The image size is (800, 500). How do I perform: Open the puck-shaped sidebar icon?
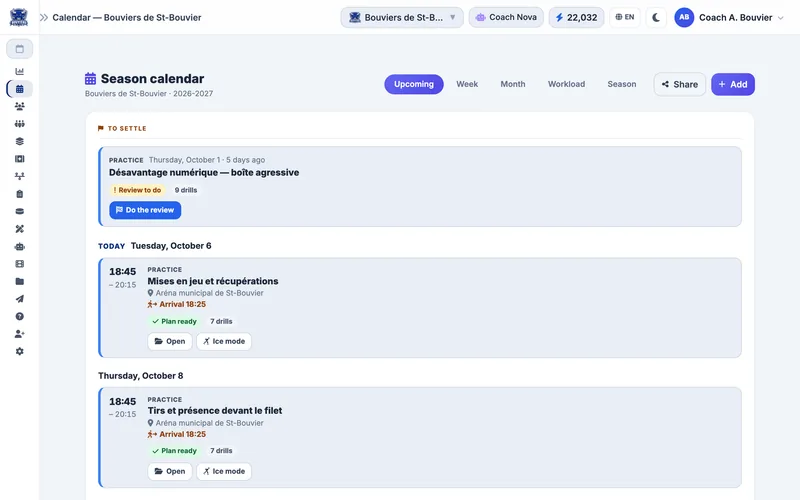19,211
